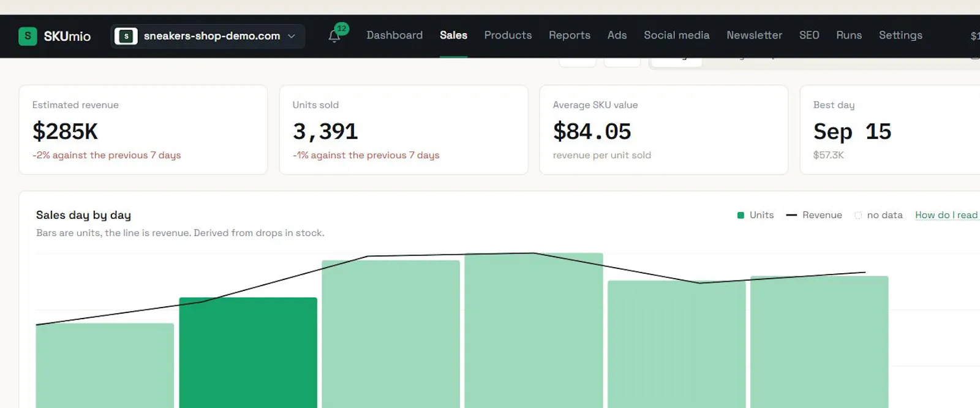Click the Best day Sep 15 card

click(x=890, y=130)
